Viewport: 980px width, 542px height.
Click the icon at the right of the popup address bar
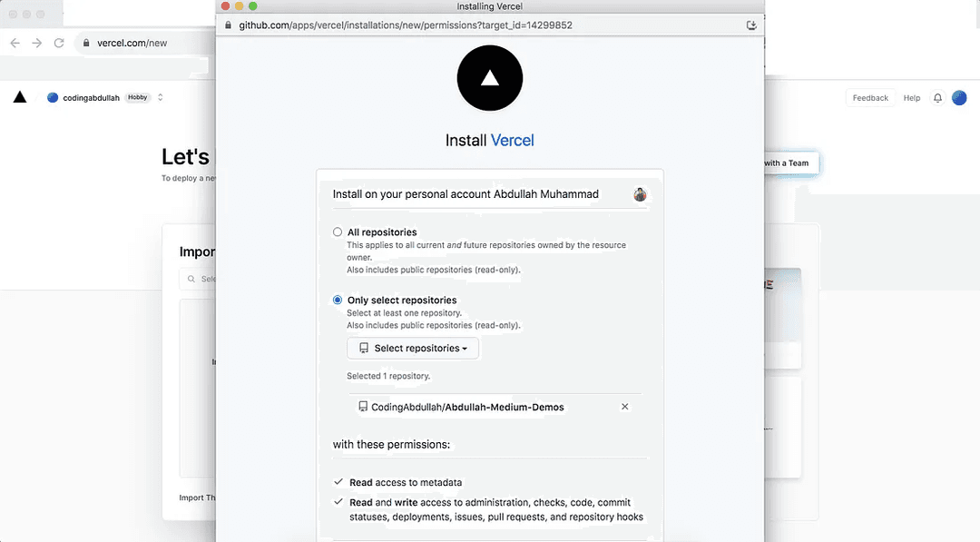coord(751,25)
